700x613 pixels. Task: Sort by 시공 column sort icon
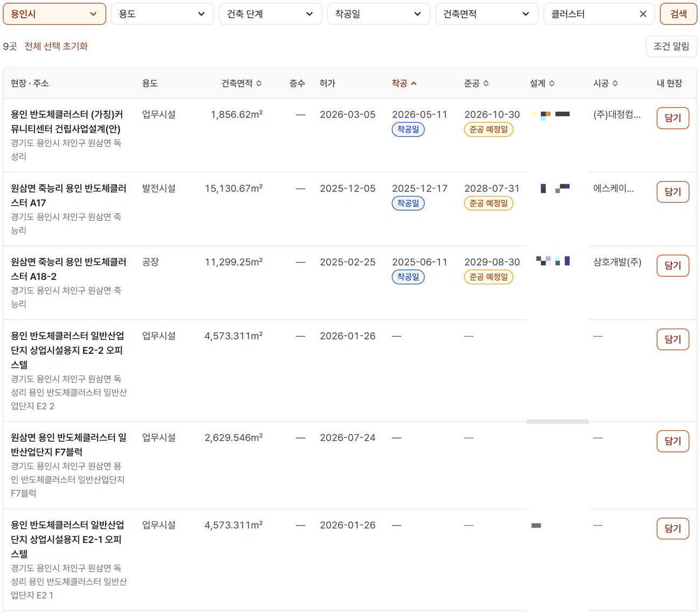pyautogui.click(x=615, y=83)
